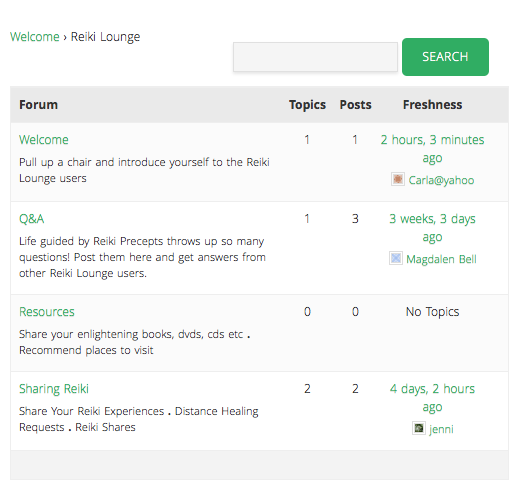Image resolution: width=521 pixels, height=499 pixels.
Task: Open the Q&A forum
Action: (x=32, y=219)
